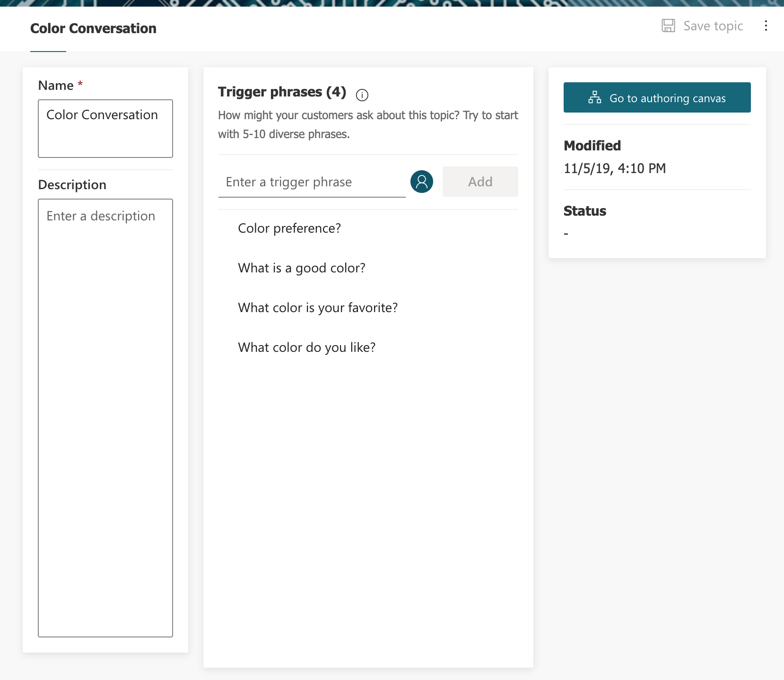Click the user avatar icon next to Add
The image size is (784, 680).
pos(421,181)
